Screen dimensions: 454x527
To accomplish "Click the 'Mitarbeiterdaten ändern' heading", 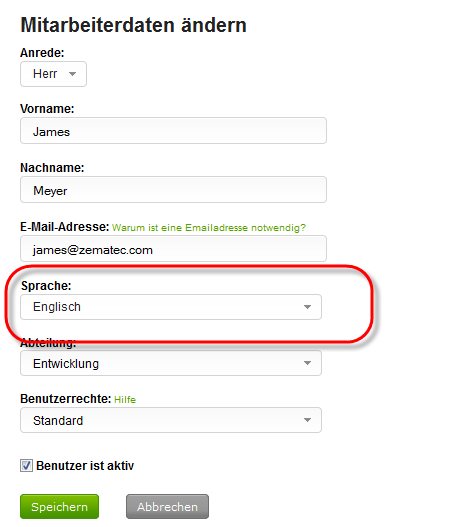I will 134,25.
